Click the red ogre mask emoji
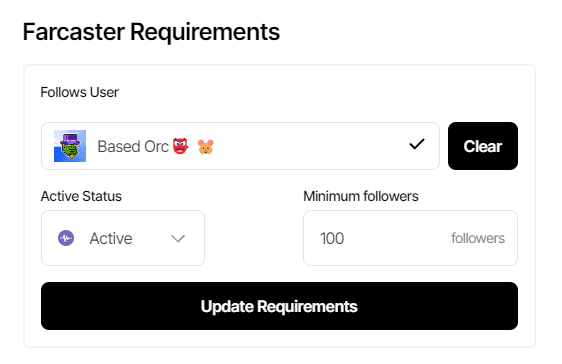562x364 pixels. coord(181,146)
